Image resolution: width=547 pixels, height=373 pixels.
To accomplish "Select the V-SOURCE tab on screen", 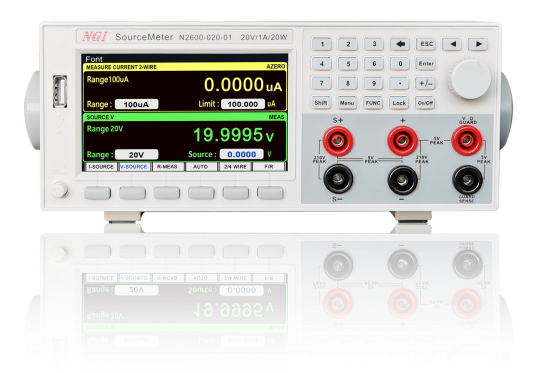I will 134,167.
